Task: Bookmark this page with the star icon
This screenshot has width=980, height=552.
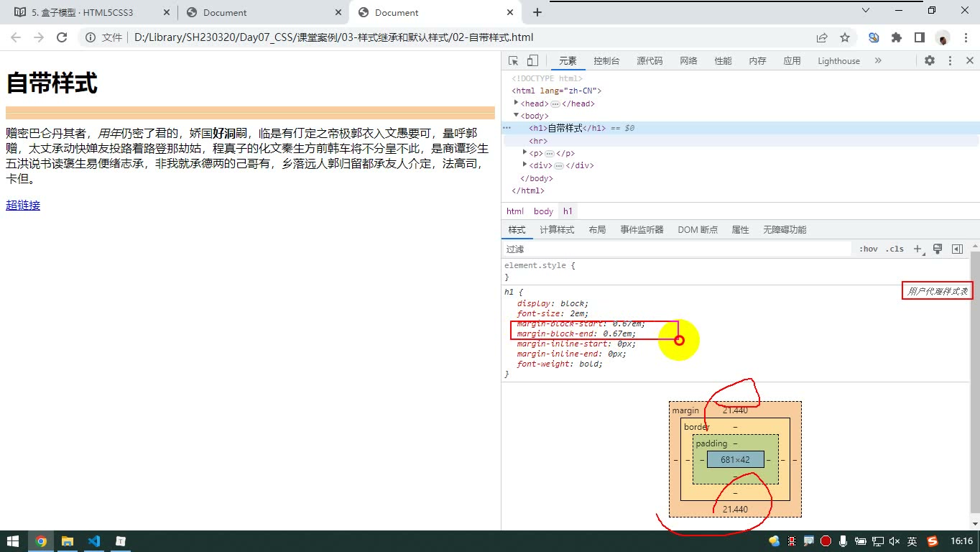Action: point(845,37)
